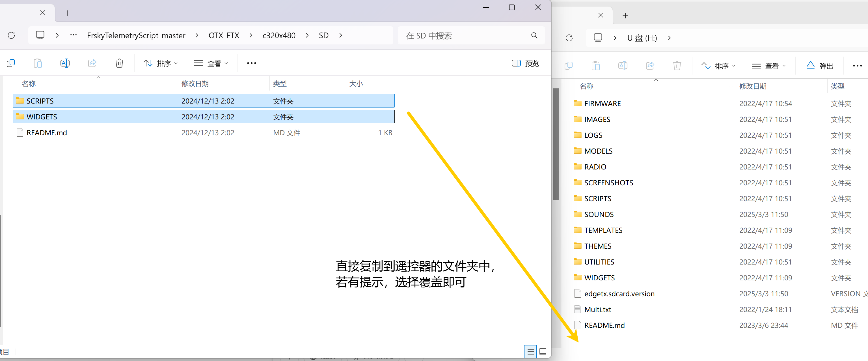This screenshot has height=361, width=868.
Task: Close the current tab in U盘 window
Action: pos(601,15)
